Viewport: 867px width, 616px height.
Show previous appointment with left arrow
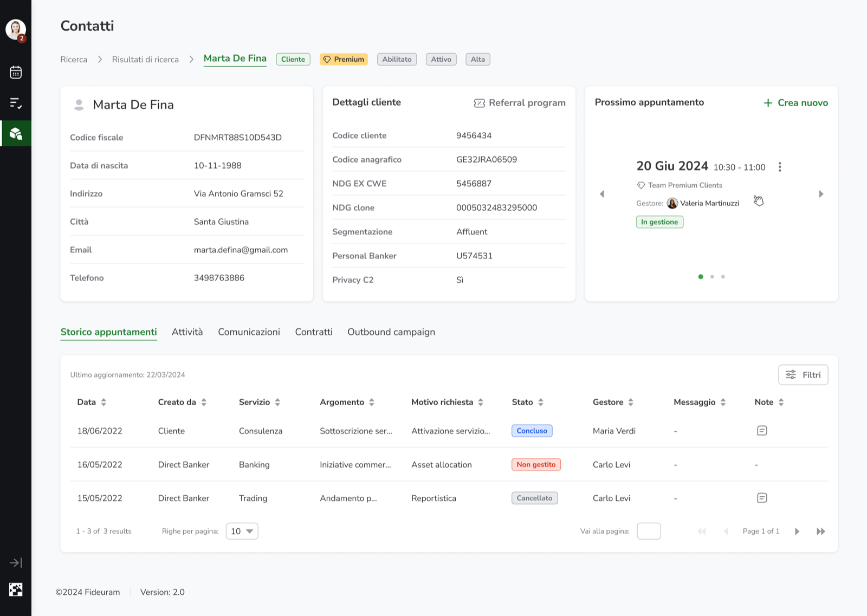(x=602, y=194)
